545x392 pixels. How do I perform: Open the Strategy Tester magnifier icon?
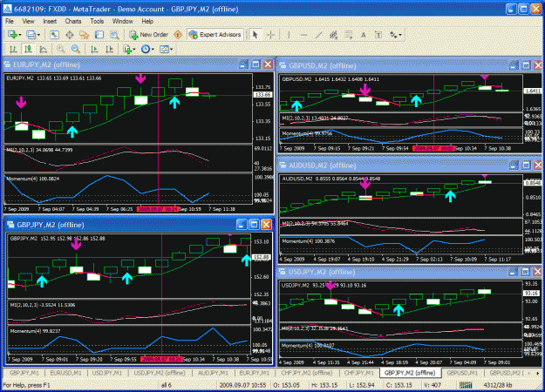(114, 35)
